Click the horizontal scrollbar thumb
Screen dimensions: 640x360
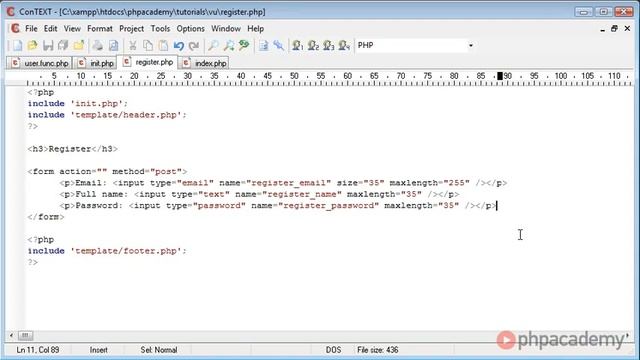[x=25, y=336]
